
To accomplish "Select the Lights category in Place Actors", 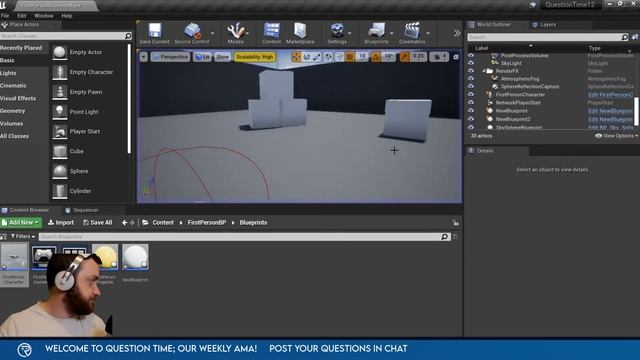I will 8,73.
